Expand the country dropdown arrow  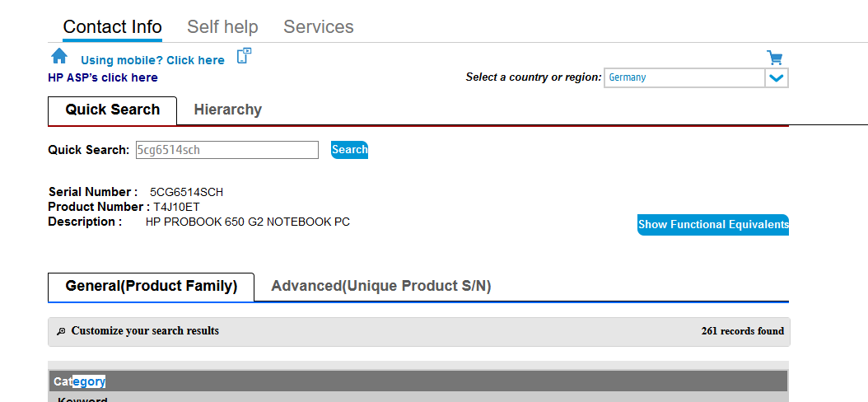777,78
